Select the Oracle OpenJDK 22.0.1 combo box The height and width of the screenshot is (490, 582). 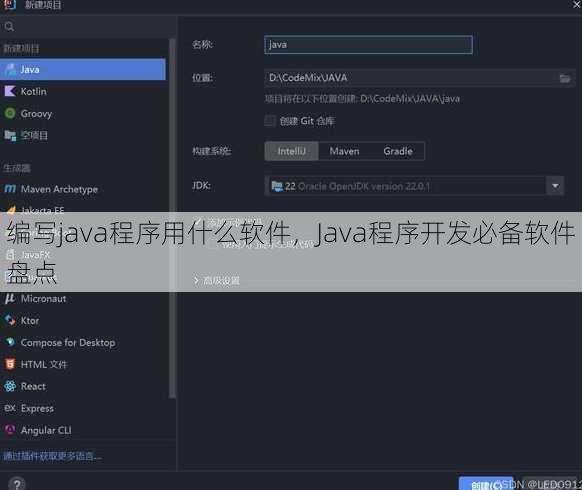(414, 186)
